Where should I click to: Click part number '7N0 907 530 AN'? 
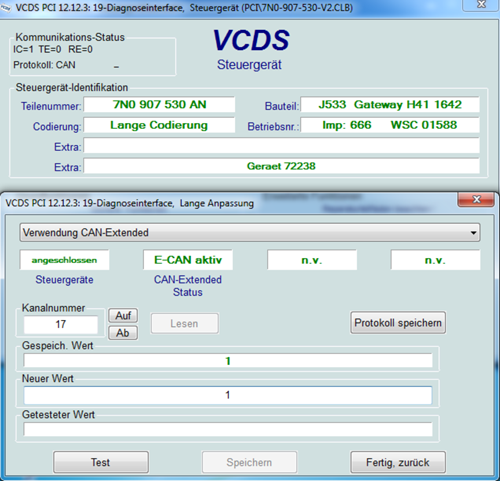(159, 105)
